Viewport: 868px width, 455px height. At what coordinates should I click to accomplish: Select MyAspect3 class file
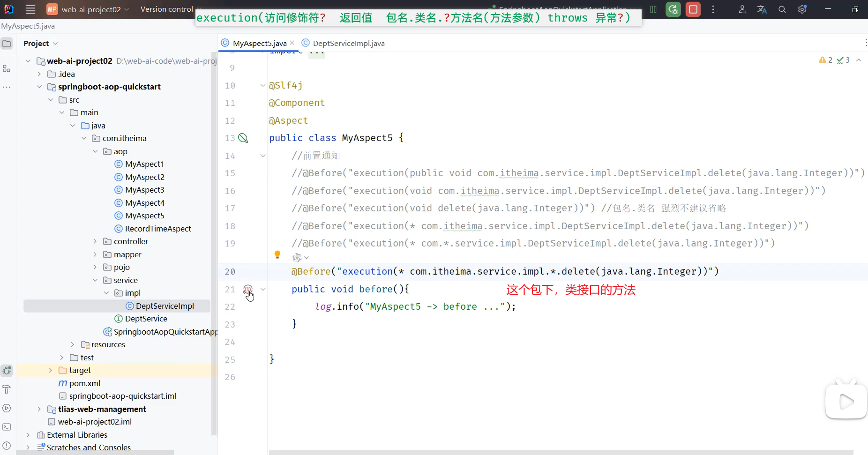click(x=139, y=190)
